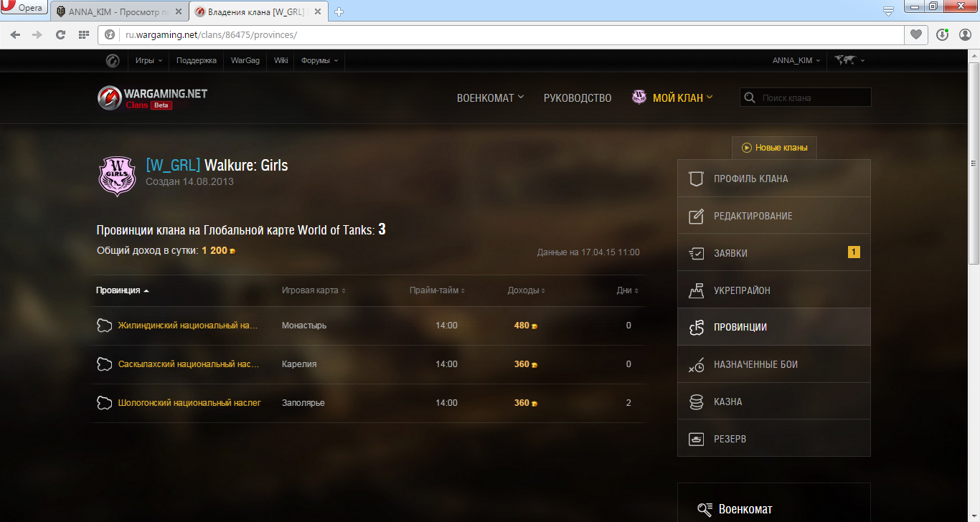Click the Wargaming logo in top bar

[x=113, y=60]
